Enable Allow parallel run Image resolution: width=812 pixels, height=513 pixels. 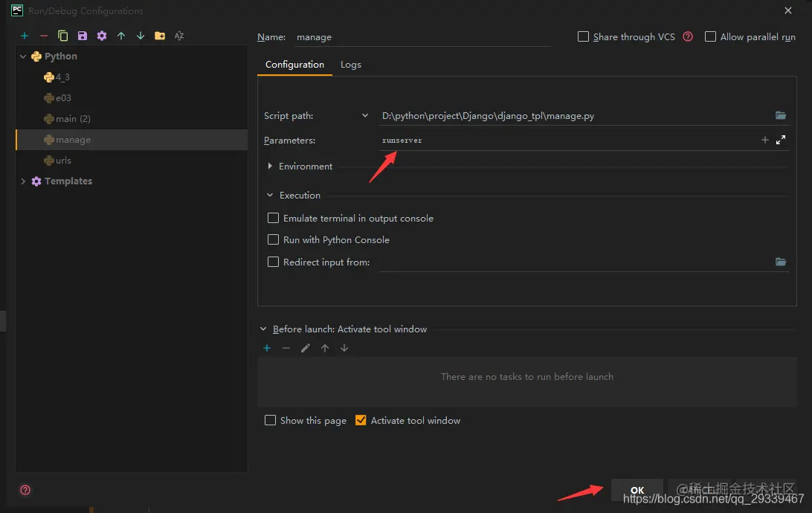click(711, 36)
